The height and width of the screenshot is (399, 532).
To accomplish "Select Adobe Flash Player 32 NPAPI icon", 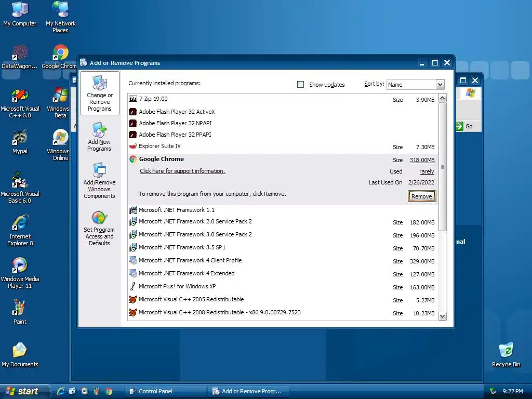I will pos(133,123).
